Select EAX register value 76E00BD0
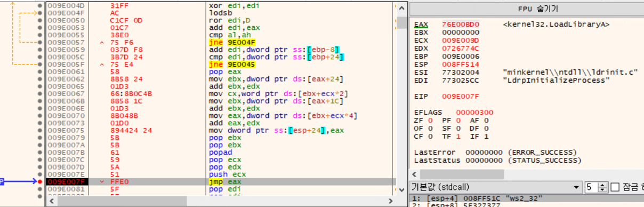Viewport: 644px width, 207px height. [x=460, y=25]
